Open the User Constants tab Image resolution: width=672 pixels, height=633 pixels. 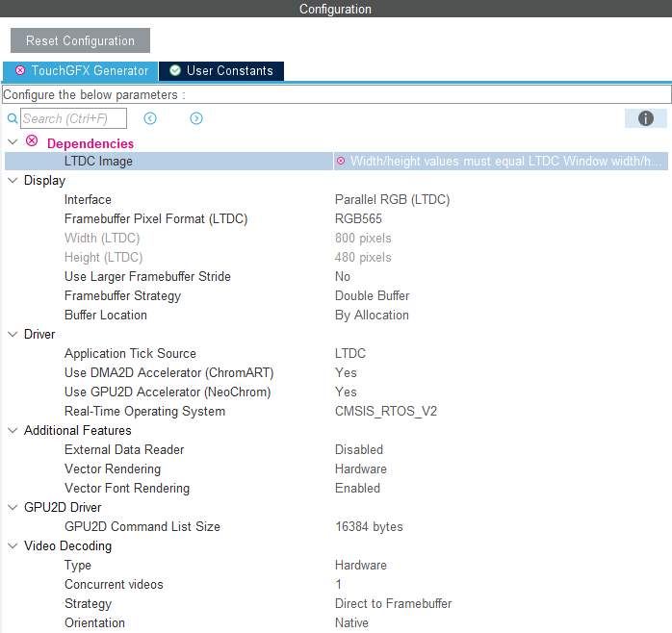click(221, 71)
